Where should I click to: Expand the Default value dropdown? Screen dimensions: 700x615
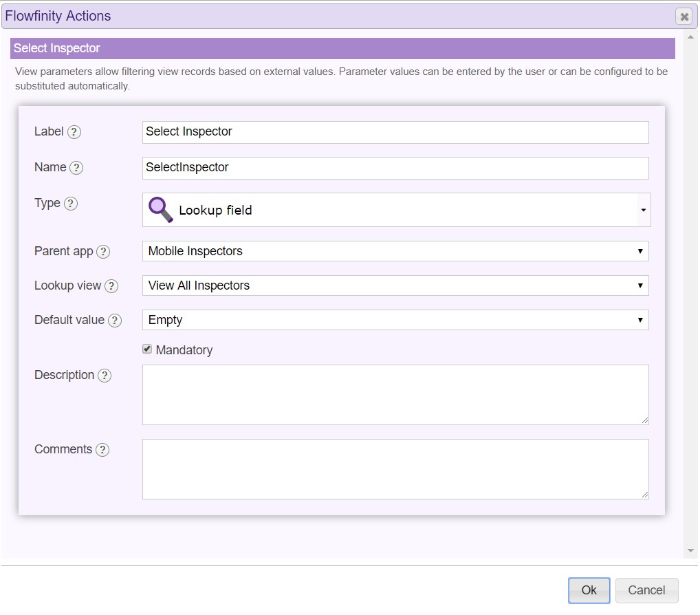[x=395, y=320]
